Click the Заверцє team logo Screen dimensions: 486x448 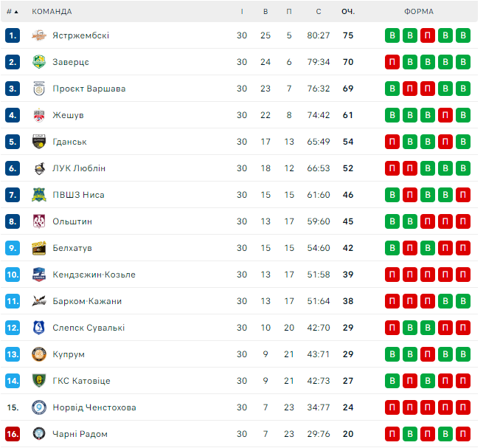point(39,62)
